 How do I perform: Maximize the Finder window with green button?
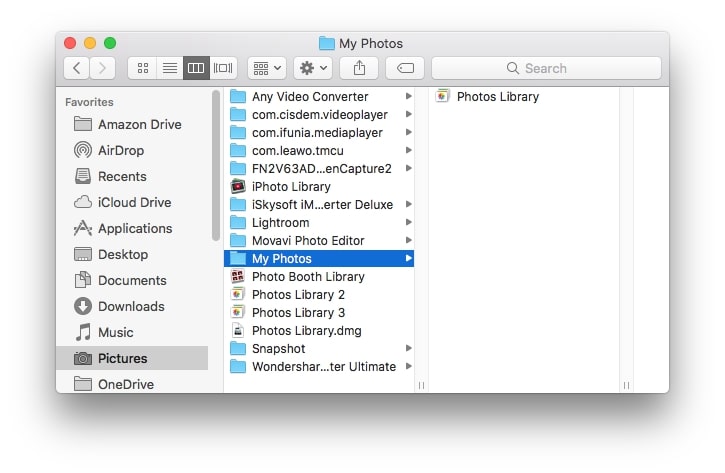click(x=110, y=43)
